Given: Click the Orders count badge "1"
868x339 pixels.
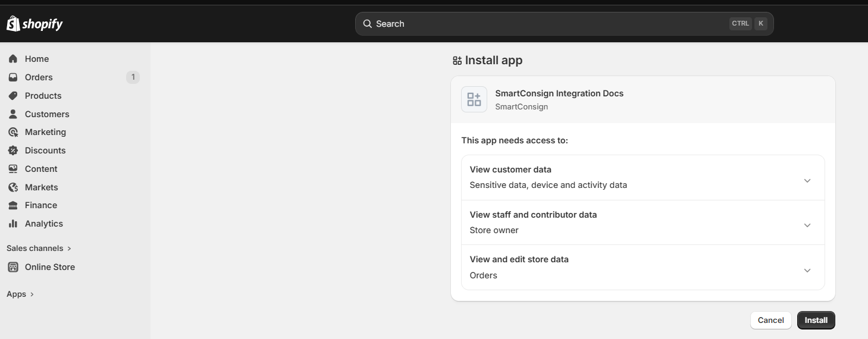Looking at the screenshot, I should (x=133, y=77).
